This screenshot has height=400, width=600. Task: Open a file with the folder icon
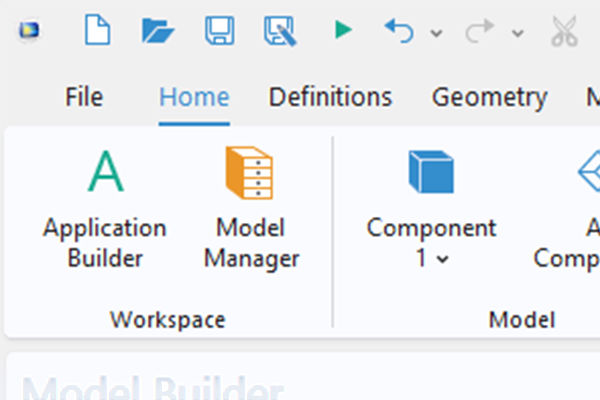pos(158,31)
